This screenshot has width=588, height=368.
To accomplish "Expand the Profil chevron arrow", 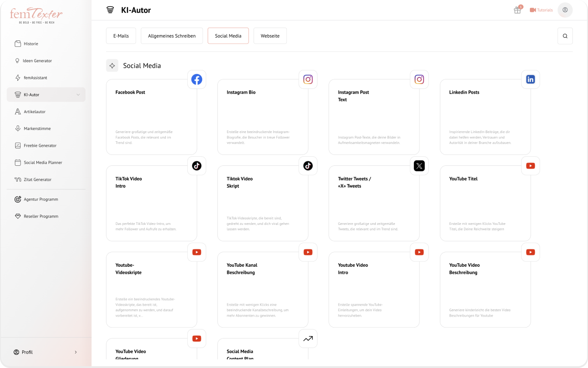I will (75, 352).
